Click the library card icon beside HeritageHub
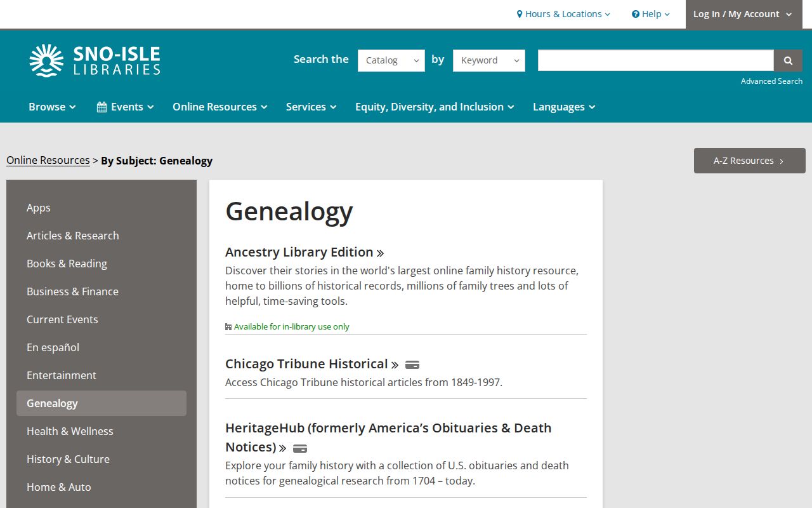Image resolution: width=812 pixels, height=508 pixels. coord(300,448)
